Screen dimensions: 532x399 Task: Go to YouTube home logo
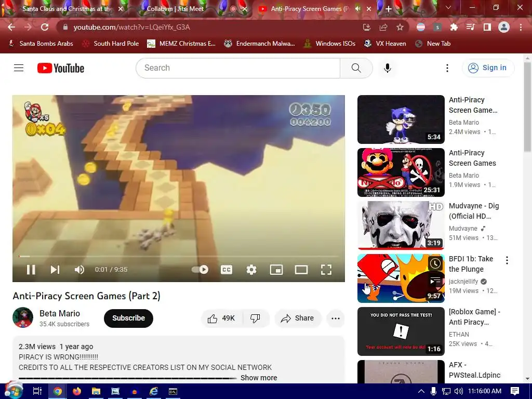[61, 68]
